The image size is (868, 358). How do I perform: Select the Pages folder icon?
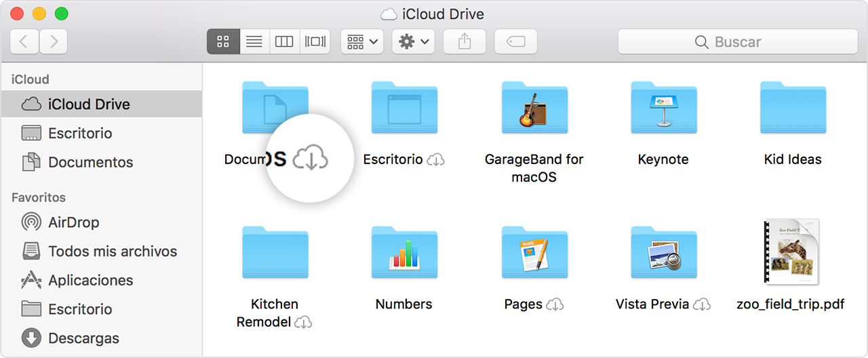pyautogui.click(x=534, y=252)
